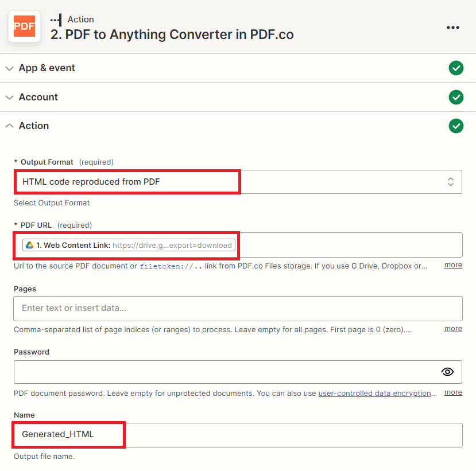476x471 pixels.
Task: Open the Output Format dropdown
Action: pos(238,181)
